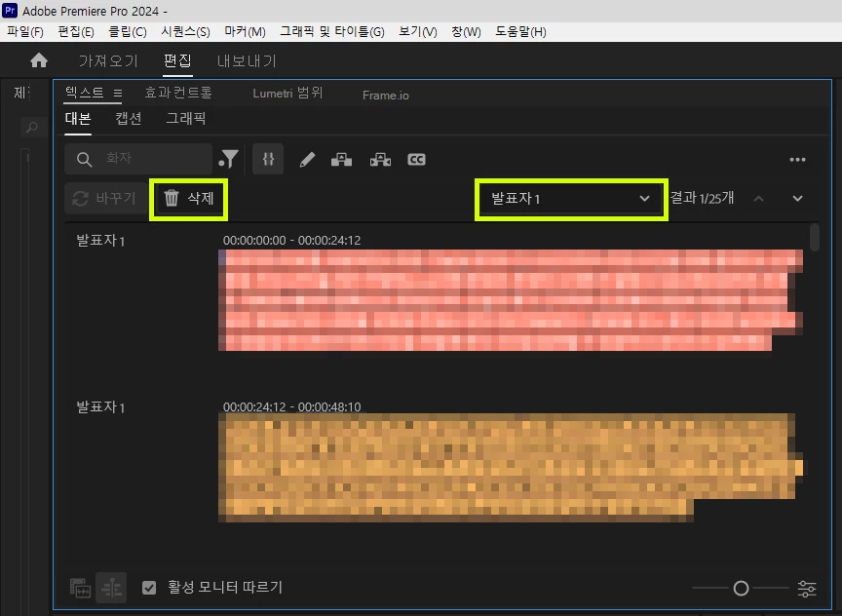Go to previous search result arrow

point(759,198)
